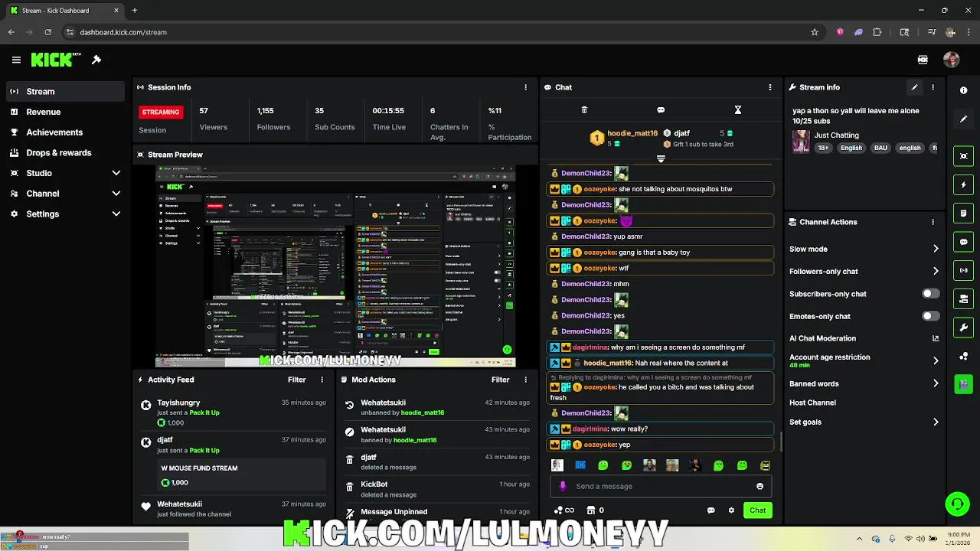Click the green clapperboard icon in rail
Image resolution: width=980 pixels, height=551 pixels.
(x=963, y=383)
